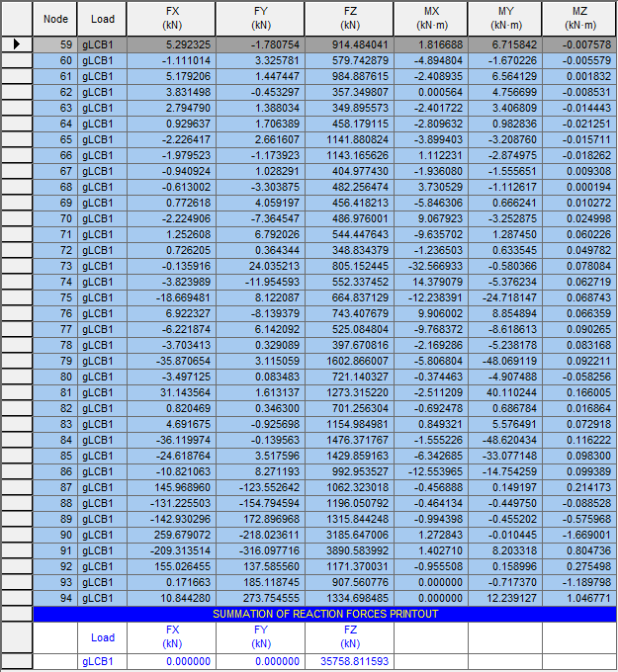The width and height of the screenshot is (618, 672).
Task: Click the Load column header
Action: coord(102,19)
